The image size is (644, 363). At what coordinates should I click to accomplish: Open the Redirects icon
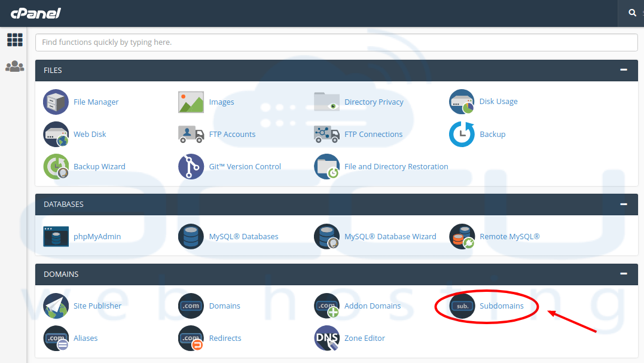click(x=191, y=338)
